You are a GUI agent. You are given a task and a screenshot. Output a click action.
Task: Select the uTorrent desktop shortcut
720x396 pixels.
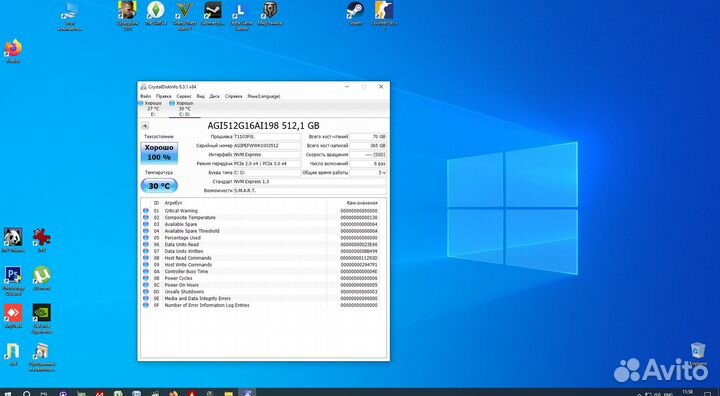[x=41, y=278]
